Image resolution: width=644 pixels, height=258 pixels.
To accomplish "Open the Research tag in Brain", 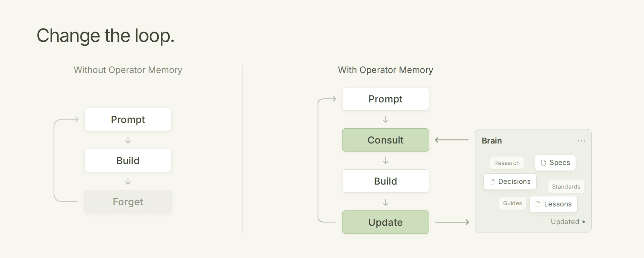I will (x=507, y=163).
